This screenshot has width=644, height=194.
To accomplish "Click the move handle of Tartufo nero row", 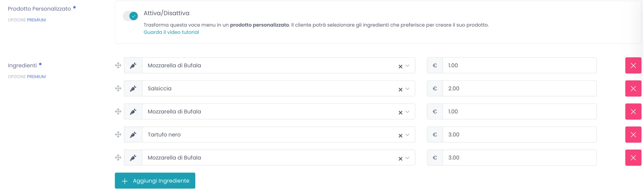I will point(118,135).
